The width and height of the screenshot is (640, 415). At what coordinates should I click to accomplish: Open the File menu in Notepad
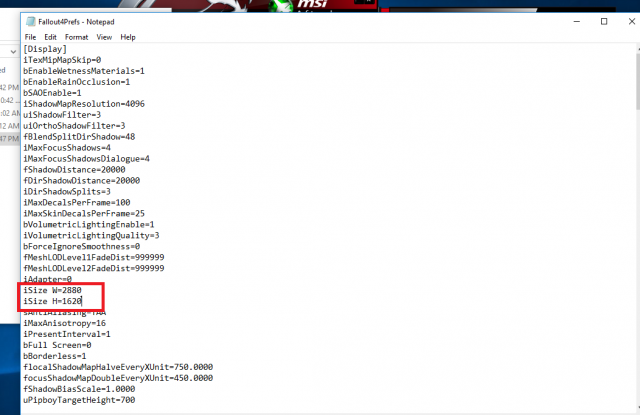pos(30,37)
